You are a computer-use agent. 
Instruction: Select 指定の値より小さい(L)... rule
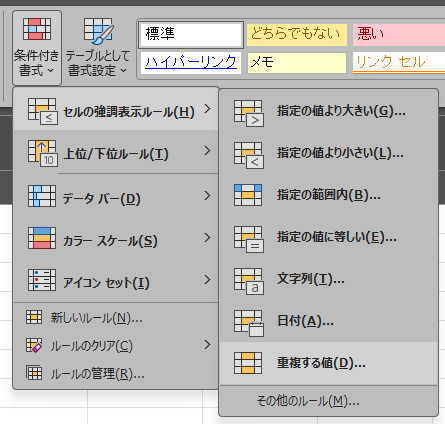pyautogui.click(x=328, y=153)
